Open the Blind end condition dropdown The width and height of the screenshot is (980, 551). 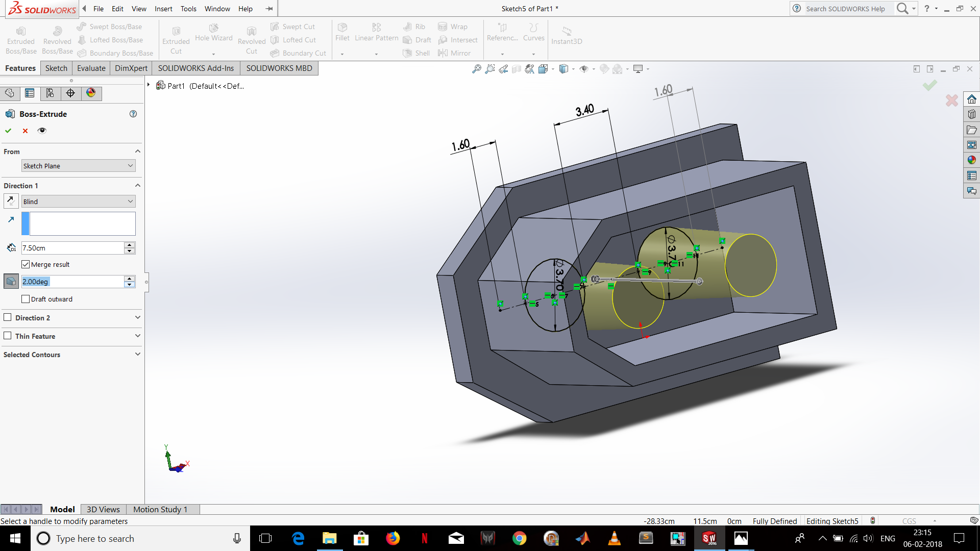(x=78, y=201)
